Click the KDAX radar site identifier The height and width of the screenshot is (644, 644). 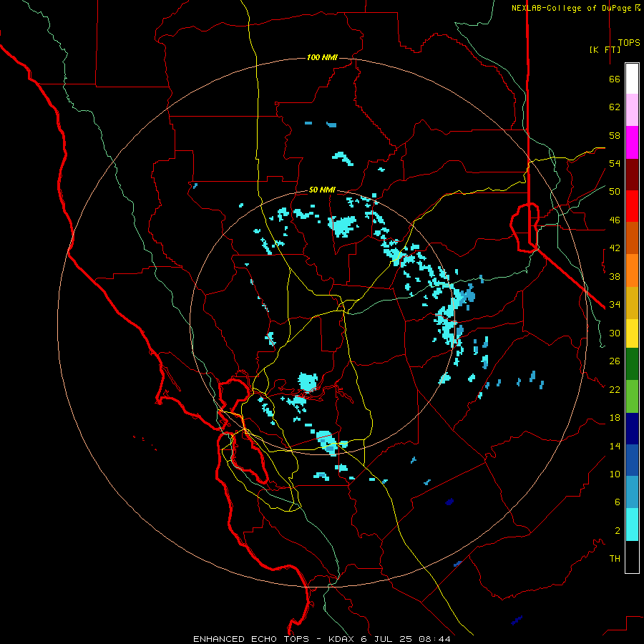pos(342,639)
